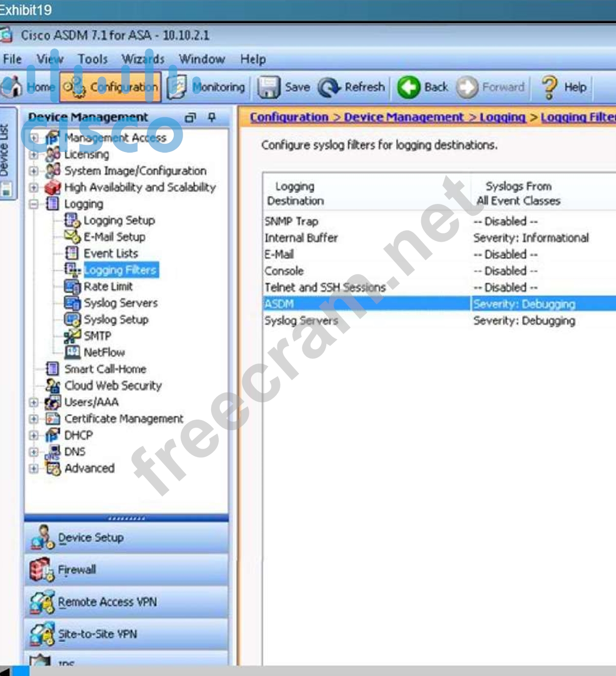This screenshot has height=676, width=616.
Task: Expand High Availability and Scalability node
Action: point(34,188)
